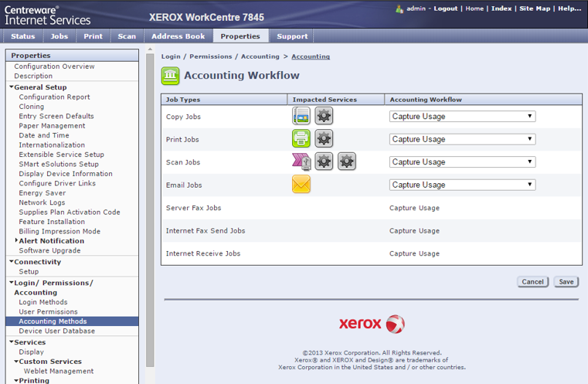Image resolution: width=588 pixels, height=384 pixels.
Task: Select Device User Database in sidebar
Action: tap(56, 331)
